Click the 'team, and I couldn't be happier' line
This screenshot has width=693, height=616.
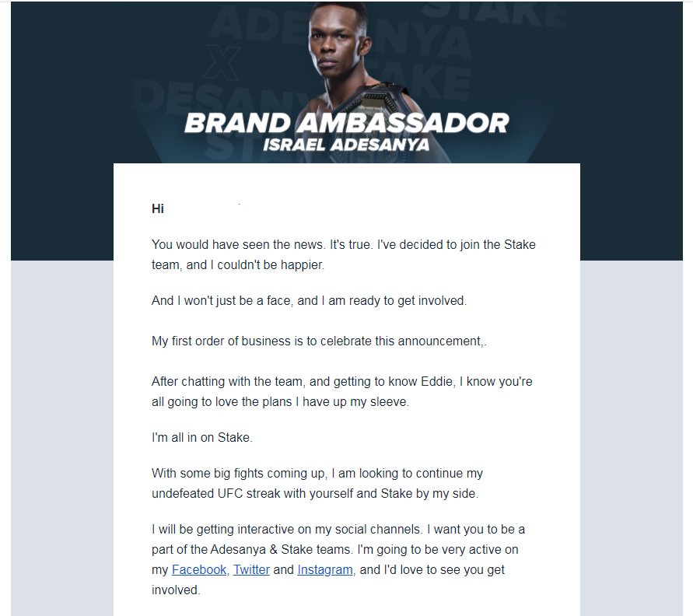(238, 264)
